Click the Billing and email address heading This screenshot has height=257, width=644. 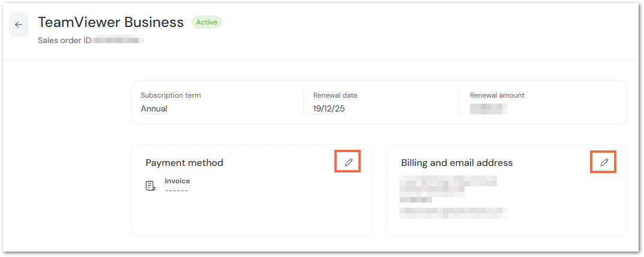pos(457,163)
